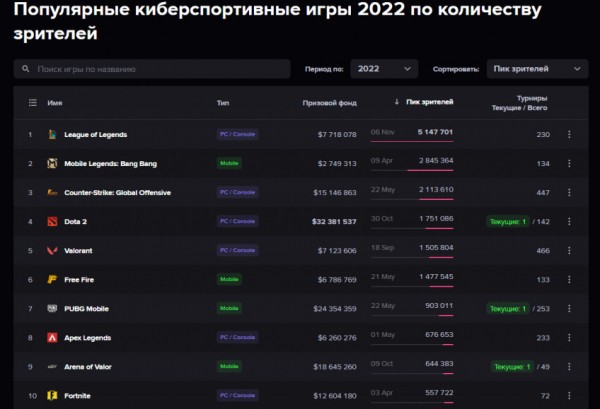Click PC / Console tag for Valorant
This screenshot has width=600, height=409.
pyautogui.click(x=238, y=250)
